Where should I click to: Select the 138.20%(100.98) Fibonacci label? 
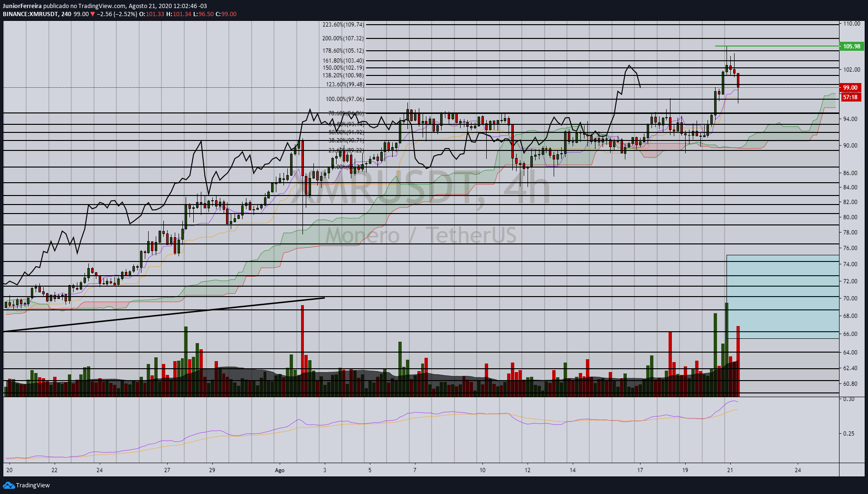coord(343,75)
